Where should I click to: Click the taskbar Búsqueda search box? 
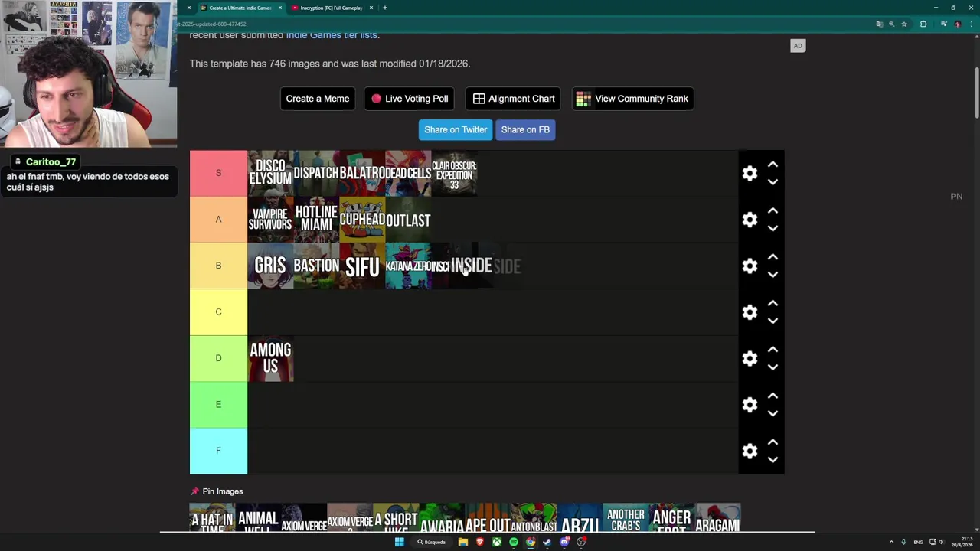pos(432,542)
